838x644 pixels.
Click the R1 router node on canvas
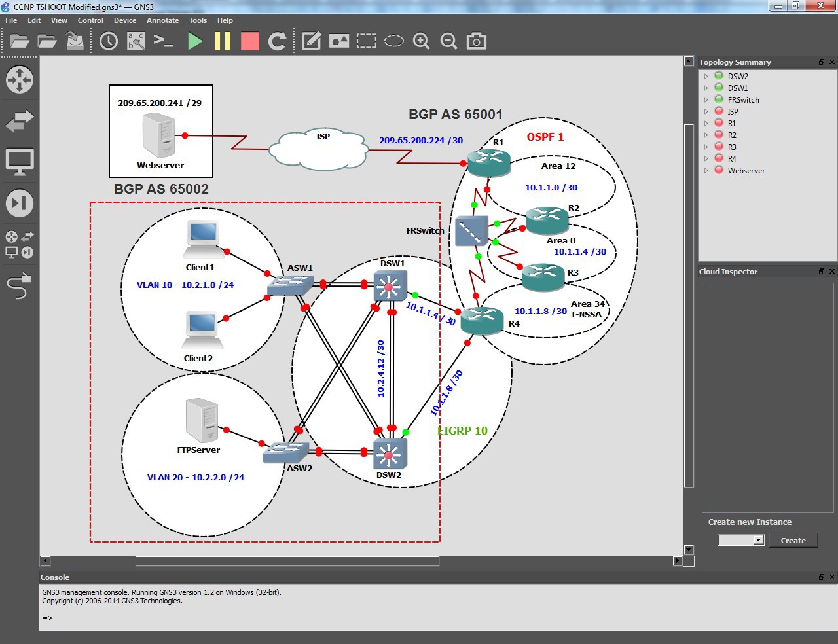pyautogui.click(x=488, y=162)
